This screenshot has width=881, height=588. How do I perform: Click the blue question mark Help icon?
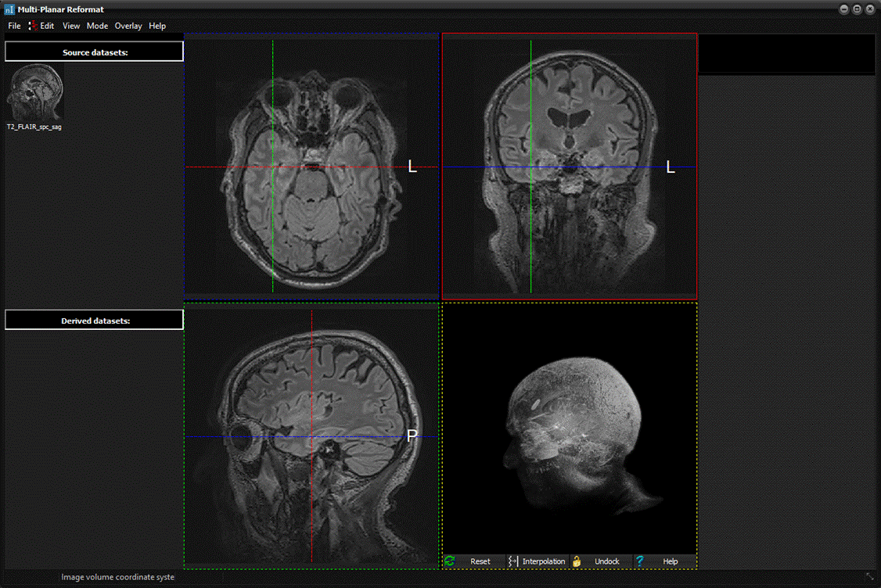(x=639, y=561)
